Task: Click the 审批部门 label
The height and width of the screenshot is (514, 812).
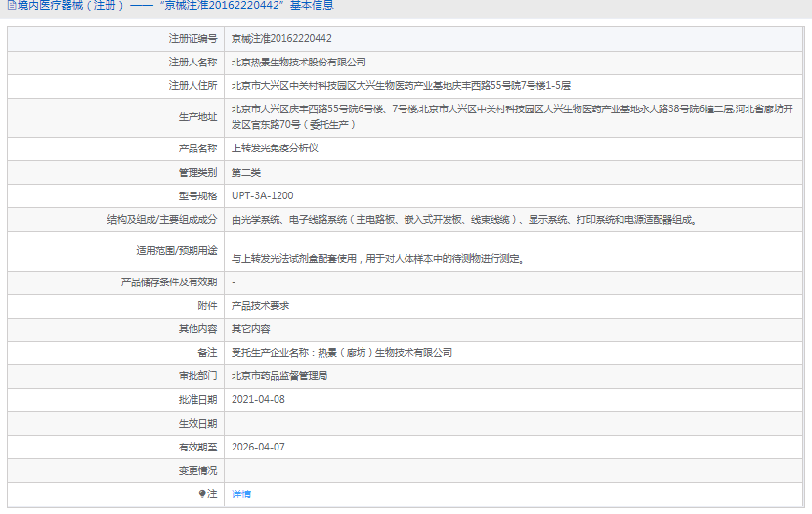Action: 197,376
